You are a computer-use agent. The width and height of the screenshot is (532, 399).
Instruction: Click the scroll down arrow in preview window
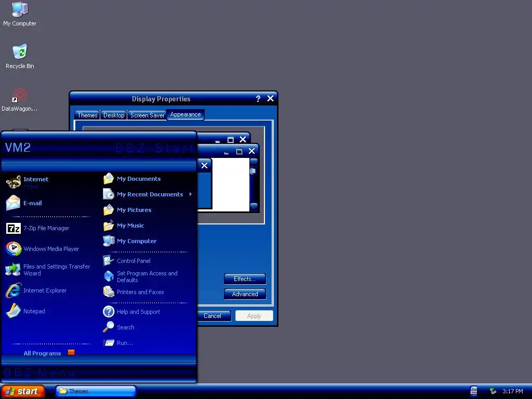[x=254, y=206]
